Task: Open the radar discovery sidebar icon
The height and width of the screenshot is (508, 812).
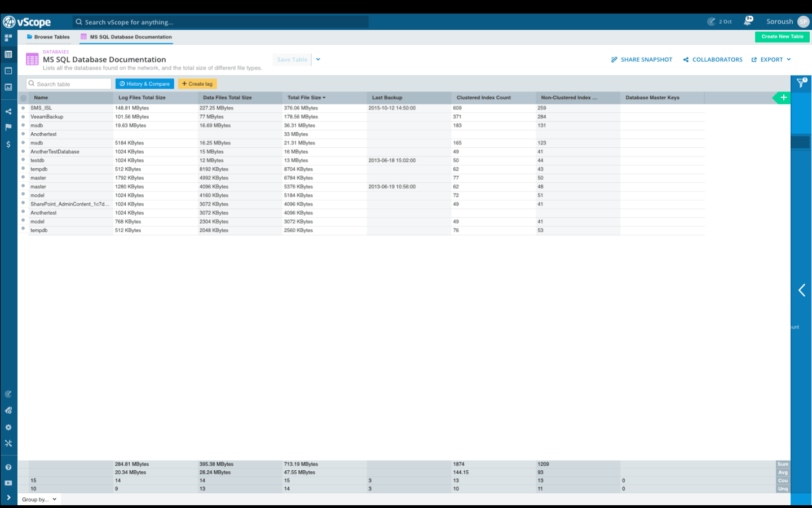Action: tap(8, 394)
